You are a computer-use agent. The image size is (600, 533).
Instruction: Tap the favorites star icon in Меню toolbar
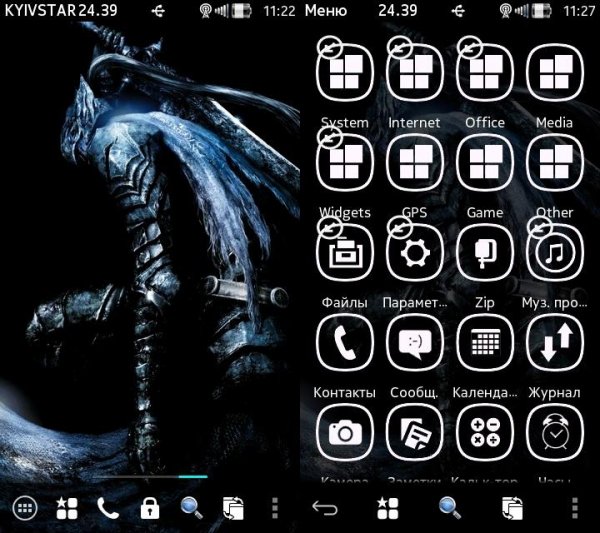388,508
